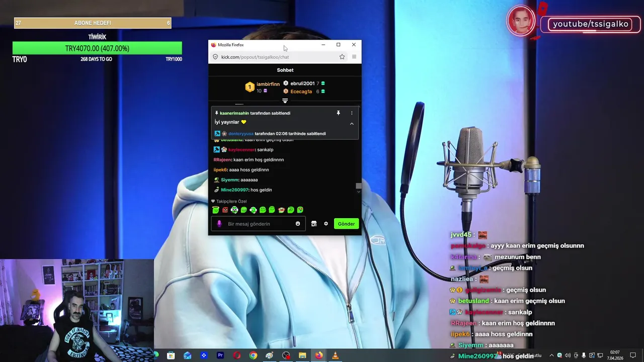The height and width of the screenshot is (362, 644).
Task: Click the Siyemm username in chat
Action: click(x=229, y=180)
